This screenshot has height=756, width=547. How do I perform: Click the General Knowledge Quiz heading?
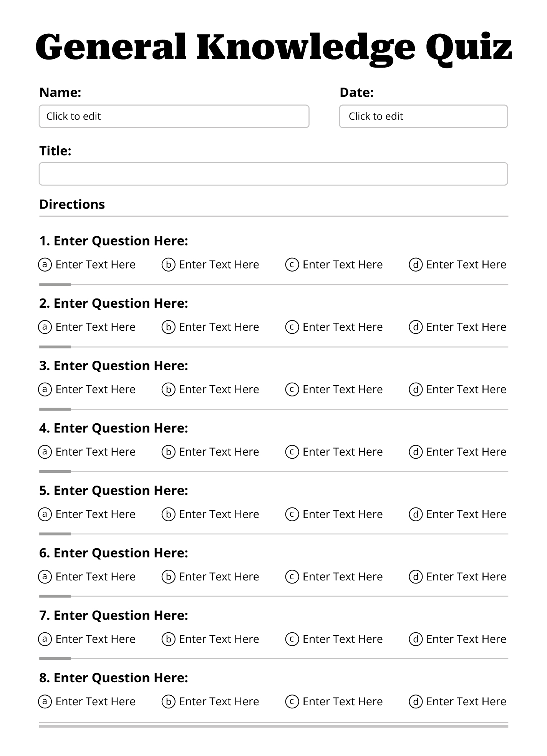(273, 47)
